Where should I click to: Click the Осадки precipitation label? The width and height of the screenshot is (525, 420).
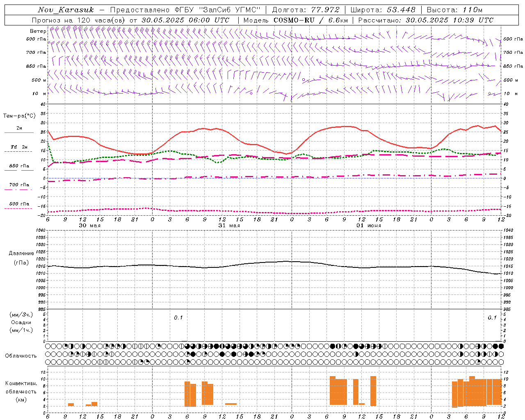21,322
